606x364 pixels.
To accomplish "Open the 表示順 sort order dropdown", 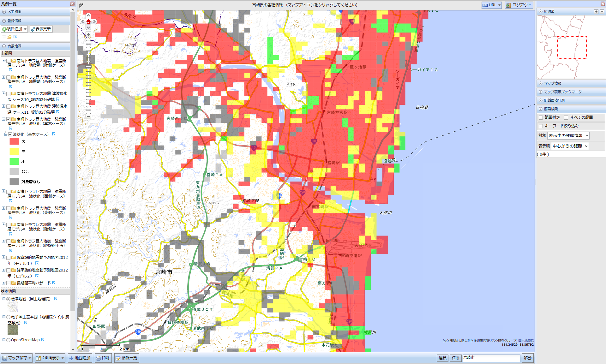I will coord(570,146).
